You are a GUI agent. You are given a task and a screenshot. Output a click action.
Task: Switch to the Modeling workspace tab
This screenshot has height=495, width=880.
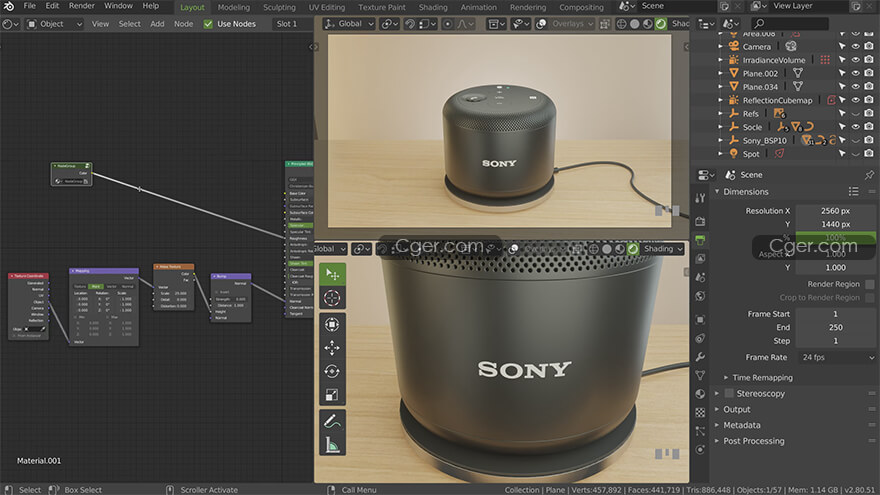point(233,7)
